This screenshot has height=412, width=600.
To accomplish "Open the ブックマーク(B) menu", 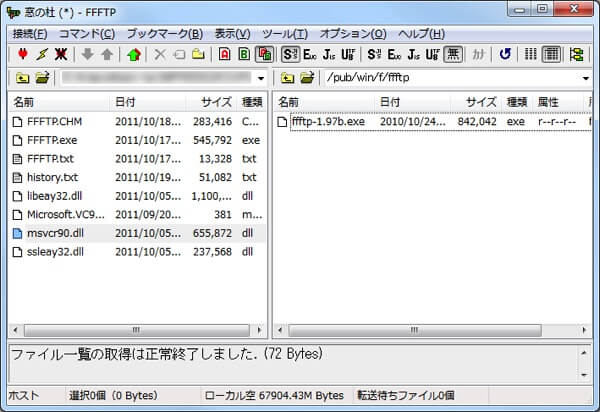I will (165, 34).
